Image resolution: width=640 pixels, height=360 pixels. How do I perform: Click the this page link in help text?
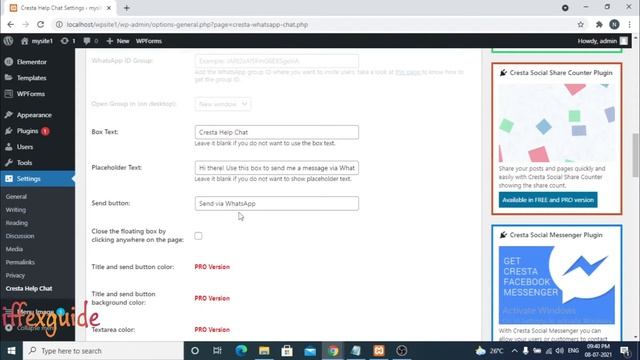pyautogui.click(x=408, y=72)
